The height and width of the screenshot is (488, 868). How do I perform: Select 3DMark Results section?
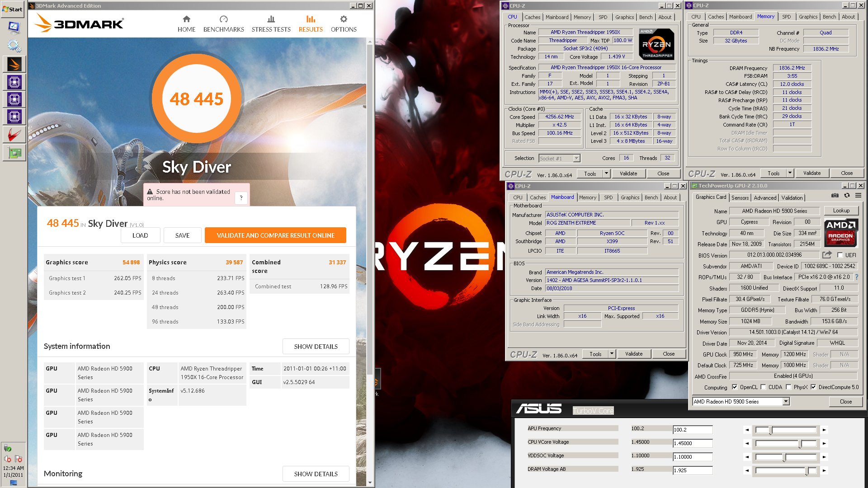311,24
